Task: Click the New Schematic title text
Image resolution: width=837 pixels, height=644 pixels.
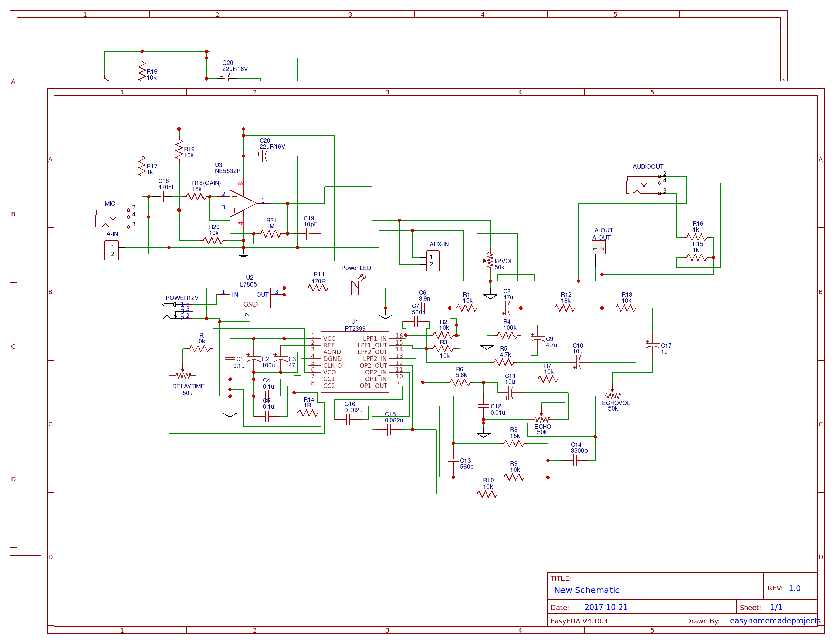Action: tap(587, 590)
